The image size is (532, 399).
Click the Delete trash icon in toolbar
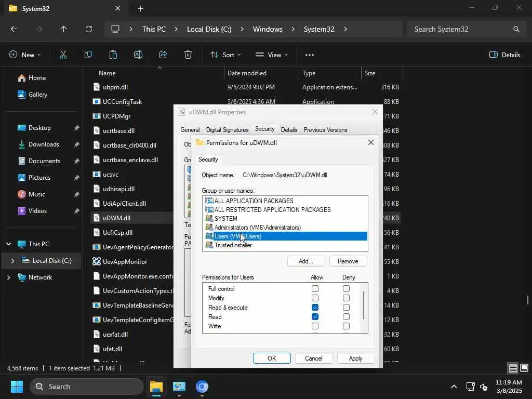(x=188, y=55)
